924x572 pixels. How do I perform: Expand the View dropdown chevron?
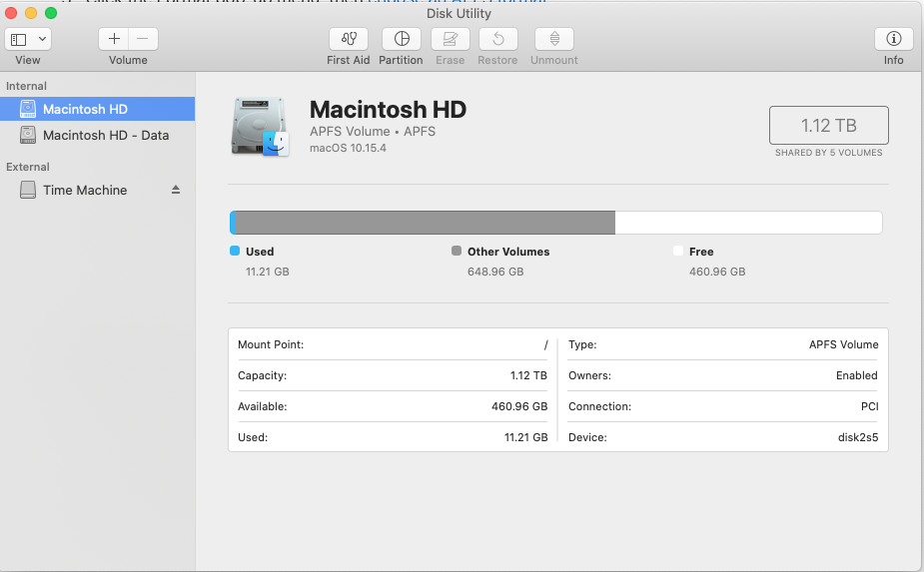(42, 40)
